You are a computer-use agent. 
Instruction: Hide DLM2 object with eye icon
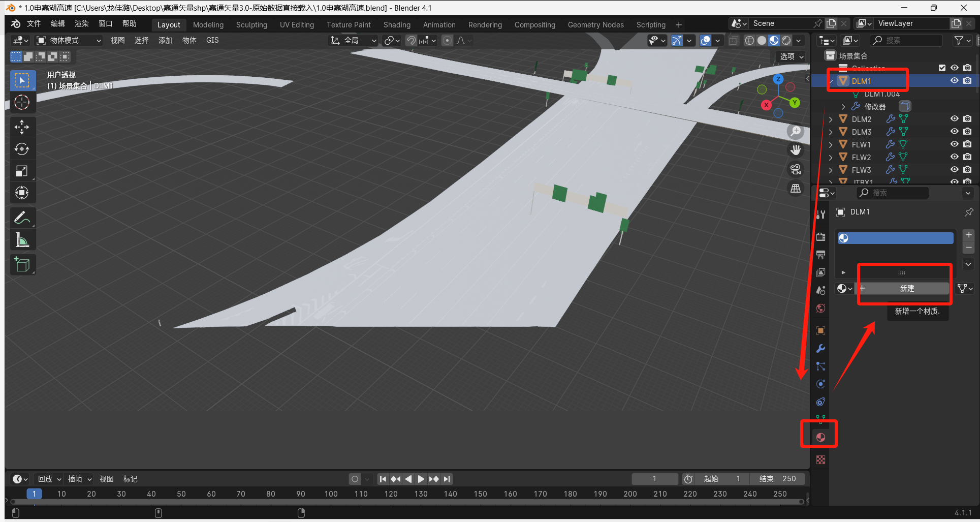coord(955,119)
